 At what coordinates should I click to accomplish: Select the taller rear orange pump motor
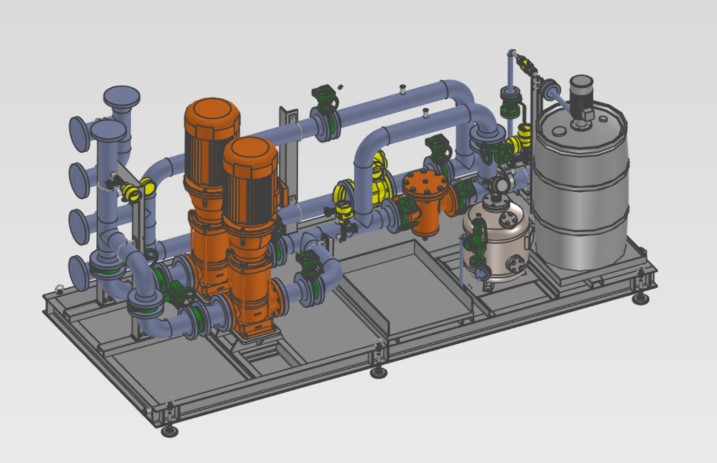(x=209, y=140)
